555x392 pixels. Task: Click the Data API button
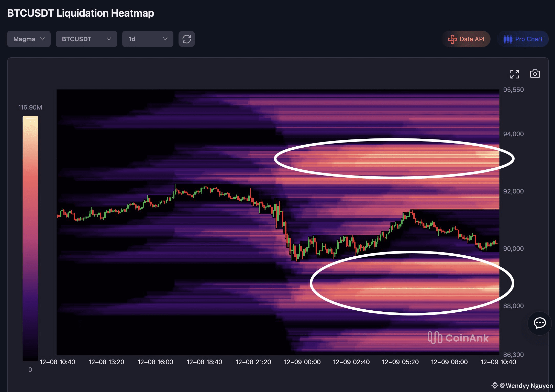click(x=466, y=39)
